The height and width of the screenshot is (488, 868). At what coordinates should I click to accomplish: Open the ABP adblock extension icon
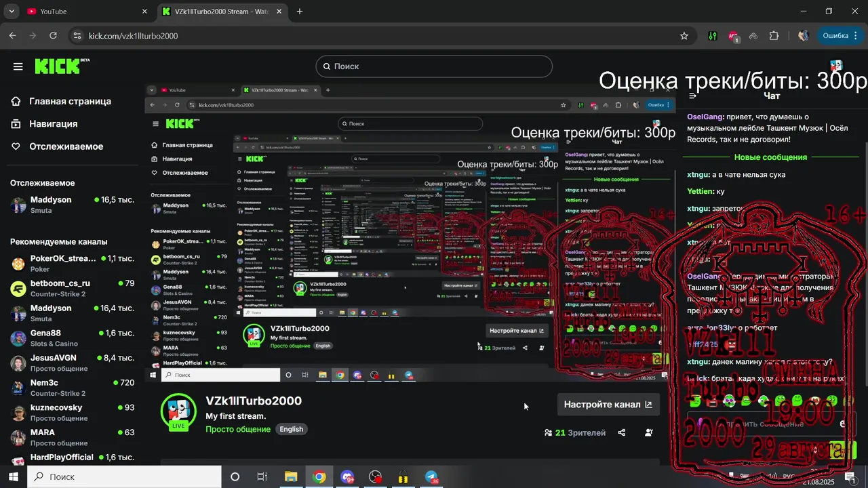(733, 37)
